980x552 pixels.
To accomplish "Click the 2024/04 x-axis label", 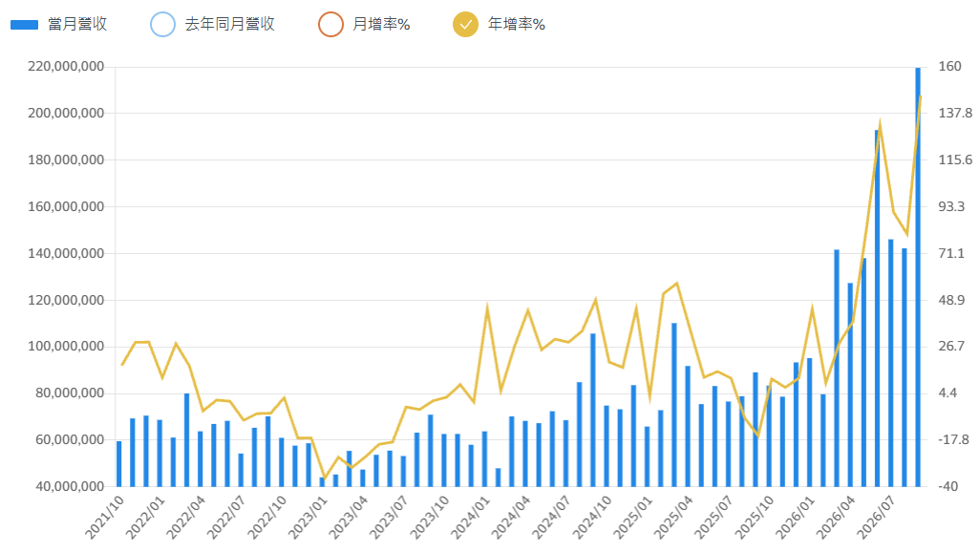I will [511, 518].
